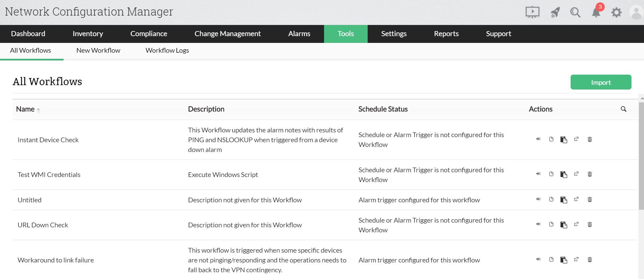Image resolution: width=644 pixels, height=279 pixels.
Task: Copy the Instant Device Check workflow
Action: pyautogui.click(x=564, y=139)
